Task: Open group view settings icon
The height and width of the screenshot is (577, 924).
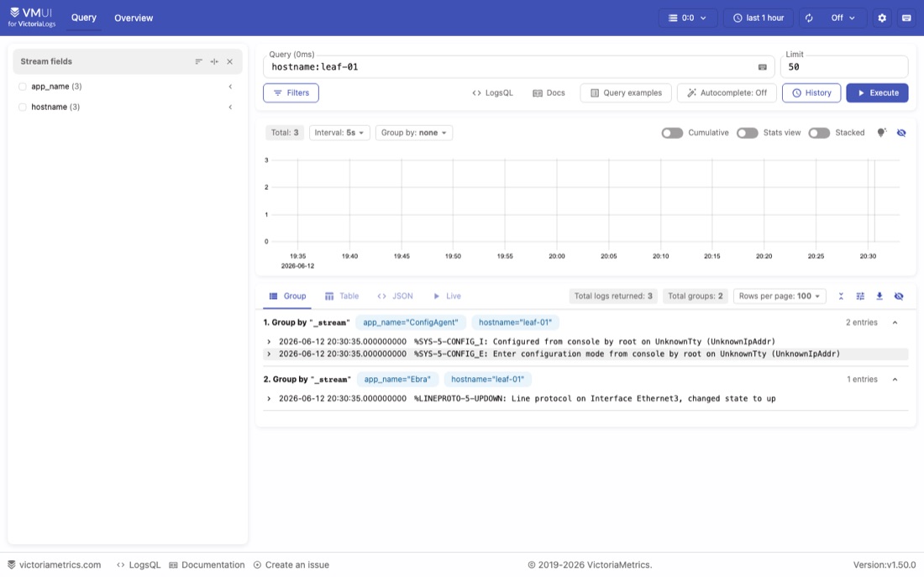Action: coord(860,296)
